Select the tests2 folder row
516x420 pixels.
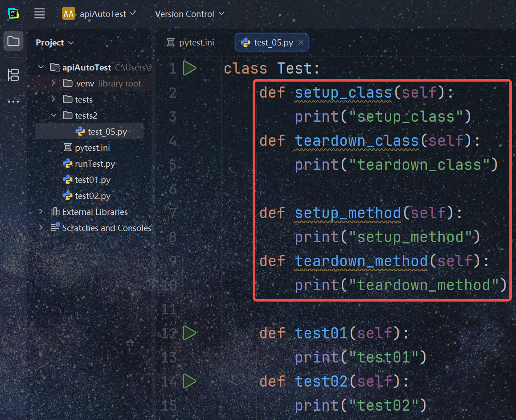point(90,115)
